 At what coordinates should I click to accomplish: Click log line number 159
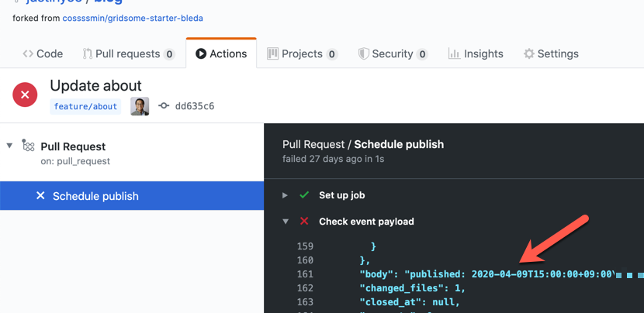point(305,246)
